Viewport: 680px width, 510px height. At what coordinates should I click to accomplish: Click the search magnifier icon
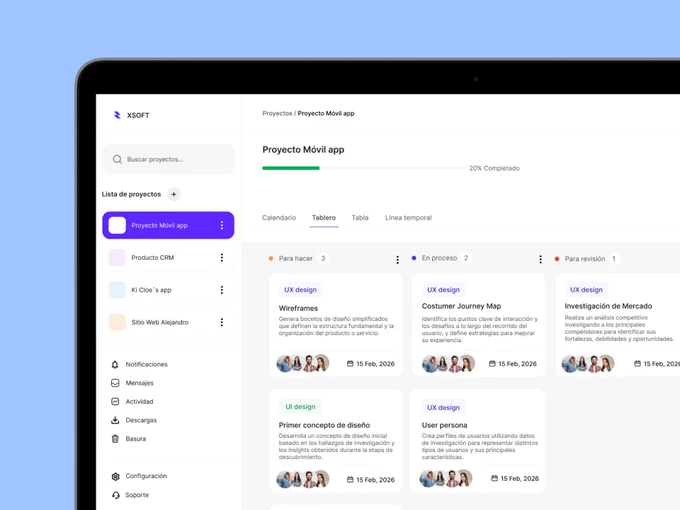pyautogui.click(x=117, y=159)
